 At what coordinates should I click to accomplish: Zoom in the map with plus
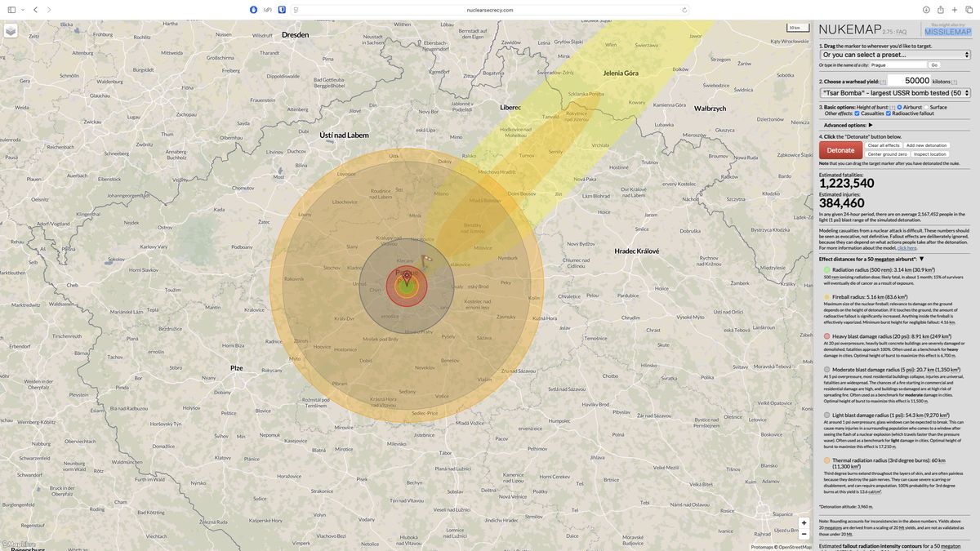[x=804, y=523]
